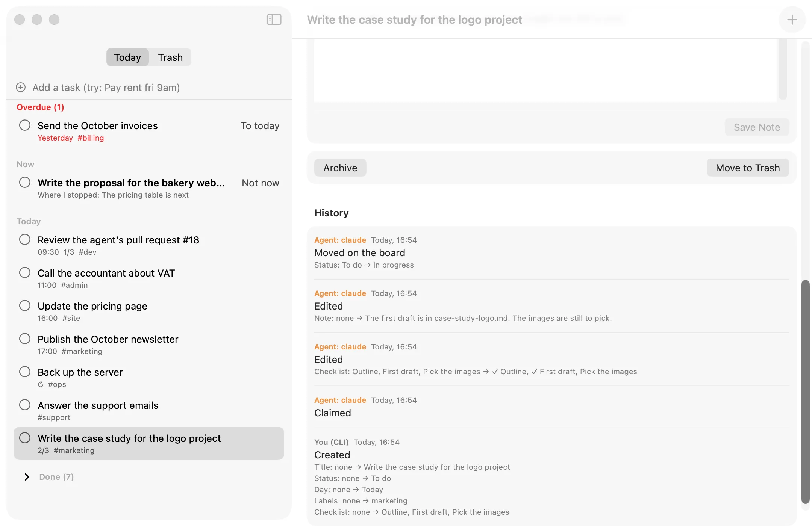Click the repeat icon under Back up the server

(x=41, y=384)
